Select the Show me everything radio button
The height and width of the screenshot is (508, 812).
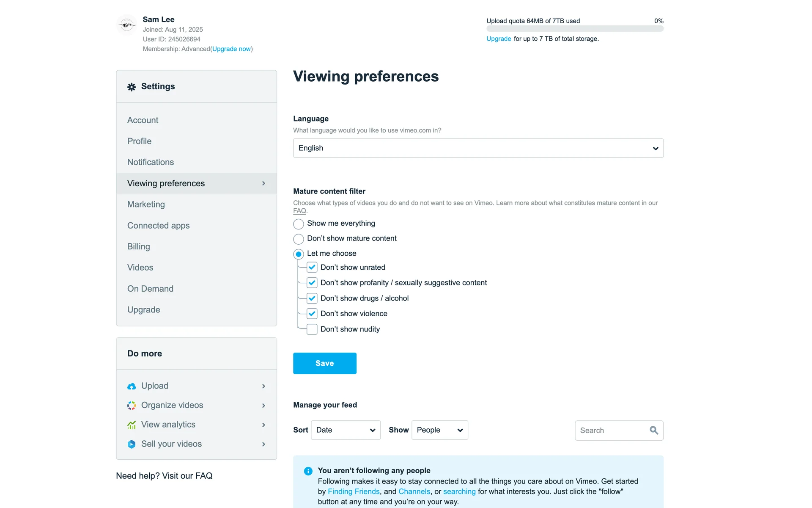pyautogui.click(x=299, y=224)
